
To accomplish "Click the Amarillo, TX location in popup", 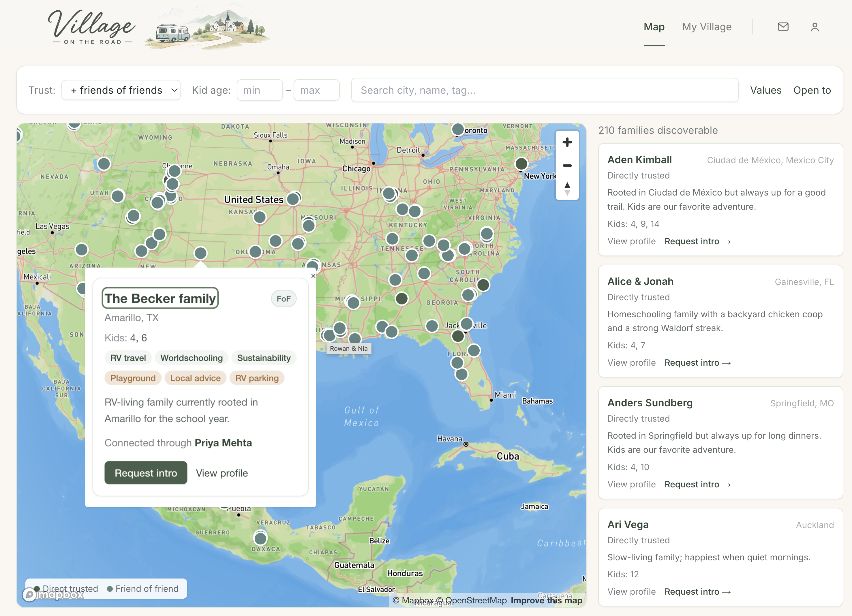I will [x=132, y=318].
